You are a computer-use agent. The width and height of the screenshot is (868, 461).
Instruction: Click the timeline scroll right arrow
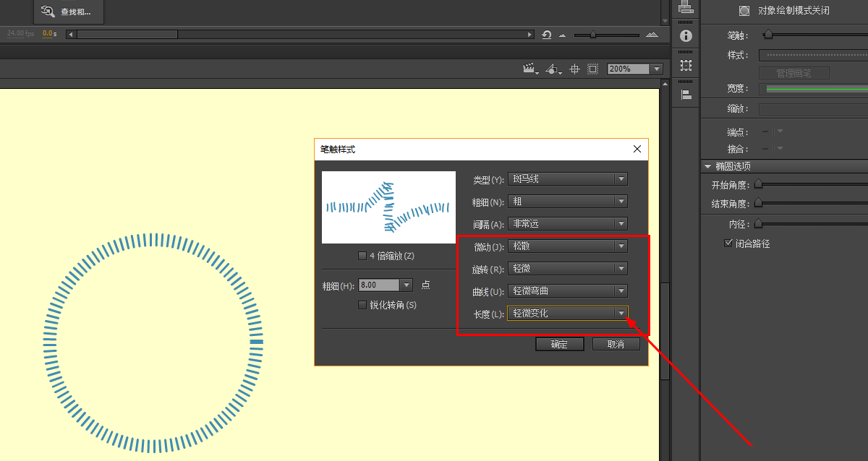click(x=531, y=34)
